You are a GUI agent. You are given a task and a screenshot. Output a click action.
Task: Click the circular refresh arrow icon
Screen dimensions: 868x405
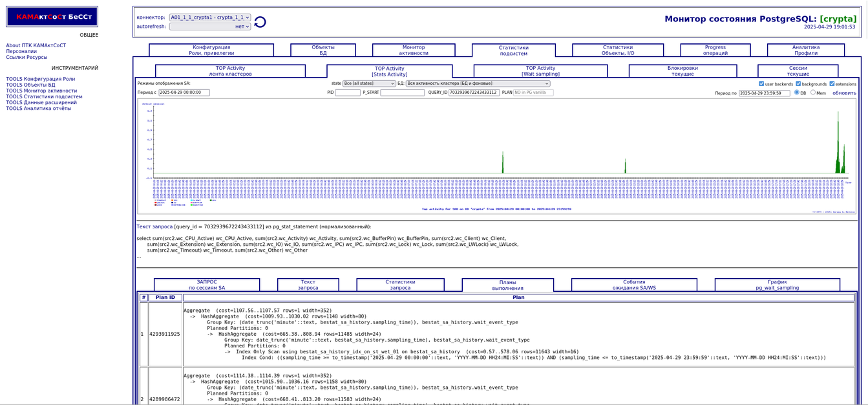point(260,23)
